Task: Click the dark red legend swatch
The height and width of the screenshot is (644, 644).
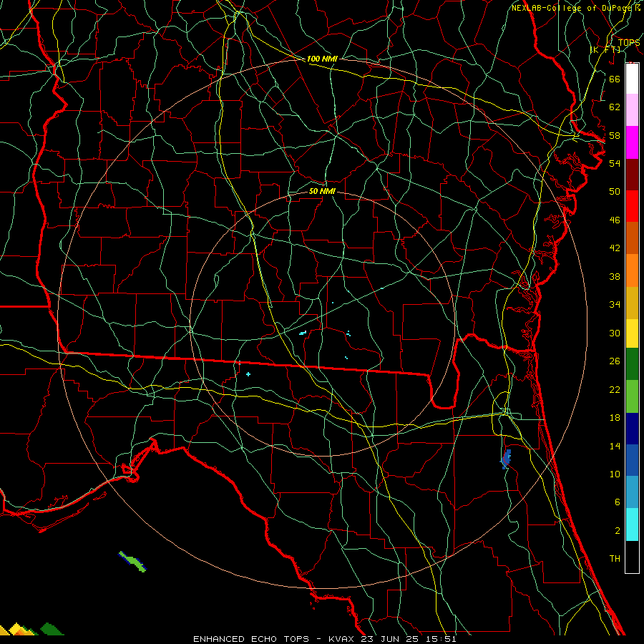Action: (x=632, y=174)
